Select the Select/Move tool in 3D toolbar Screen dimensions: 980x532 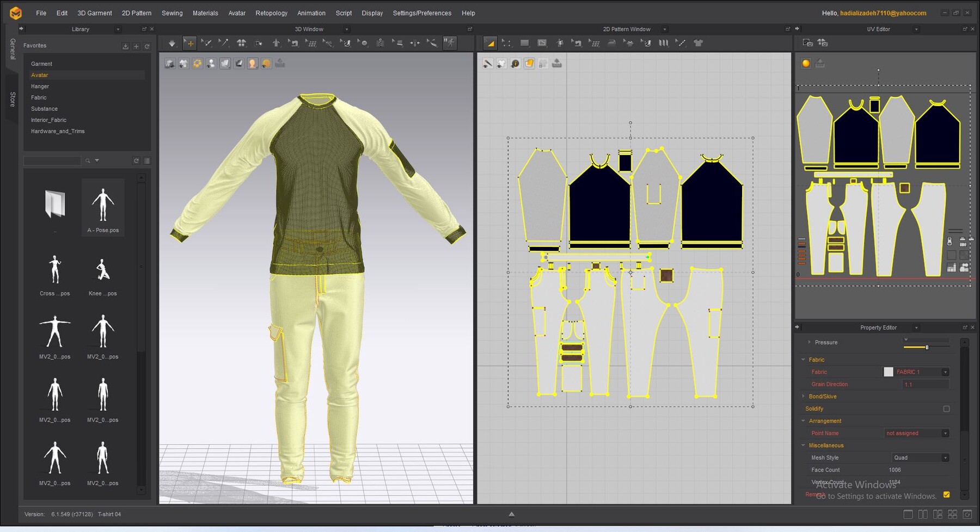tap(189, 42)
